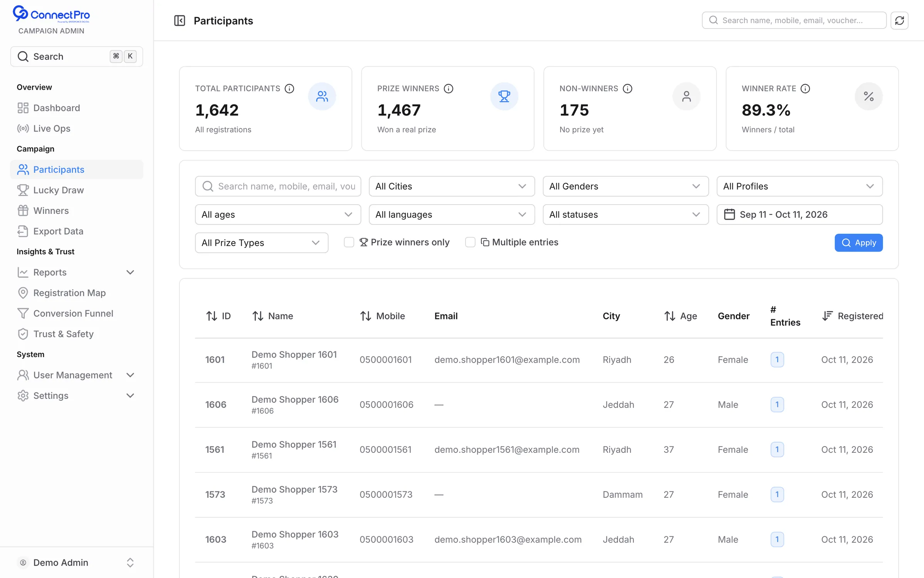This screenshot has height=578, width=924.
Task: Navigate to Winners page
Action: [77, 210]
